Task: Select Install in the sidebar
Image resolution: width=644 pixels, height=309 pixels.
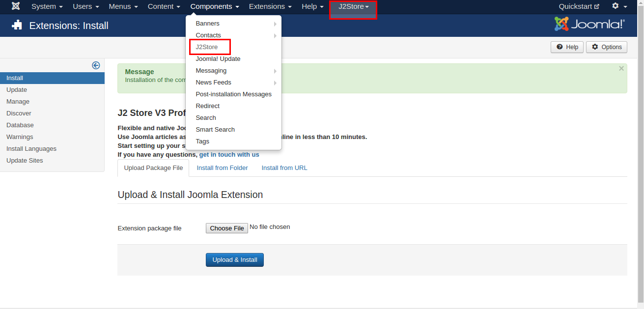Action: [52, 78]
